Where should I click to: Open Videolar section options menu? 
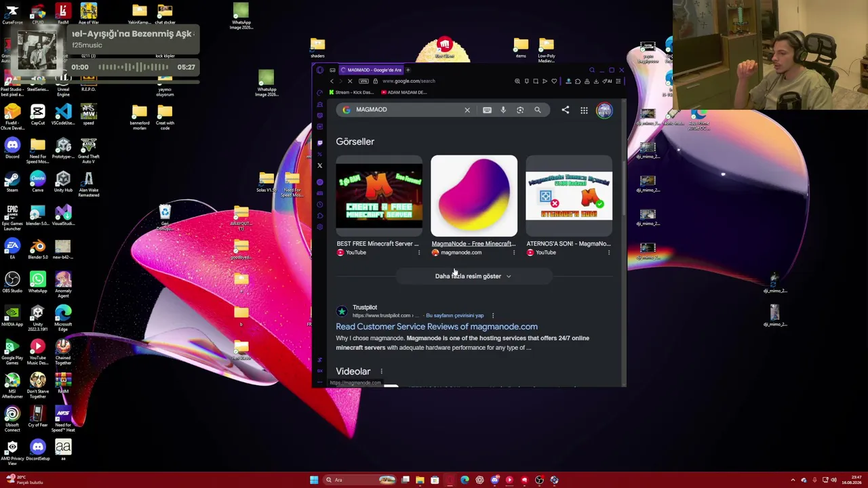point(381,371)
